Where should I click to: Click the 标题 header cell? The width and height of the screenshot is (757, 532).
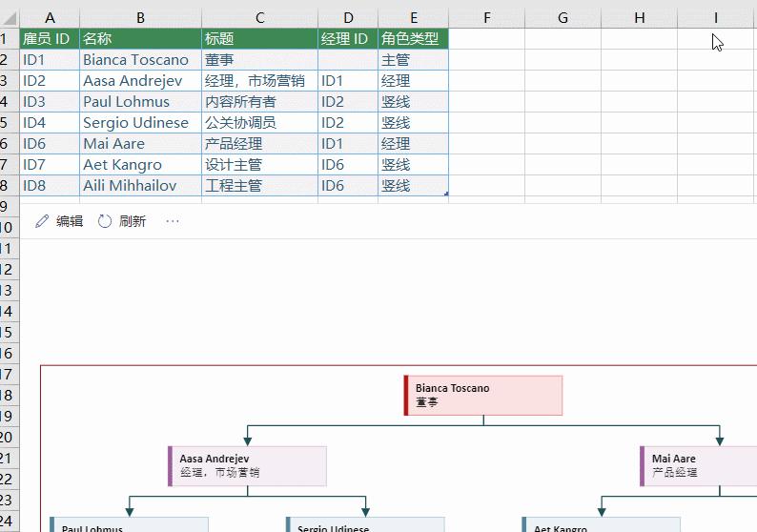pyautogui.click(x=259, y=39)
